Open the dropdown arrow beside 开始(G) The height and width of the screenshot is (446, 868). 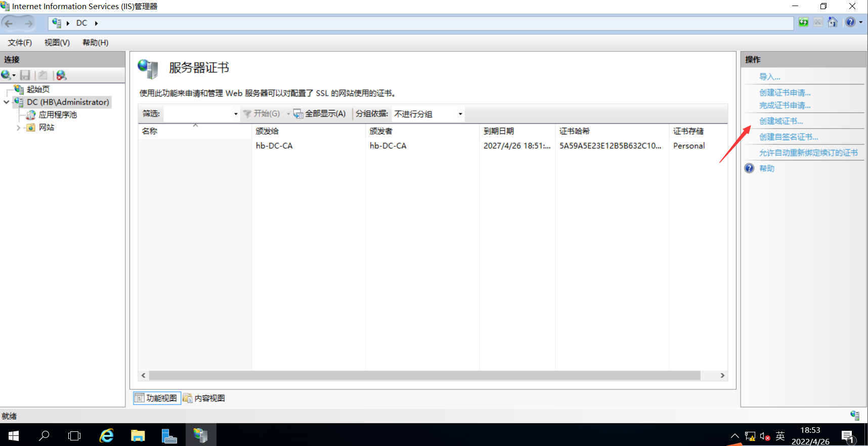[288, 114]
